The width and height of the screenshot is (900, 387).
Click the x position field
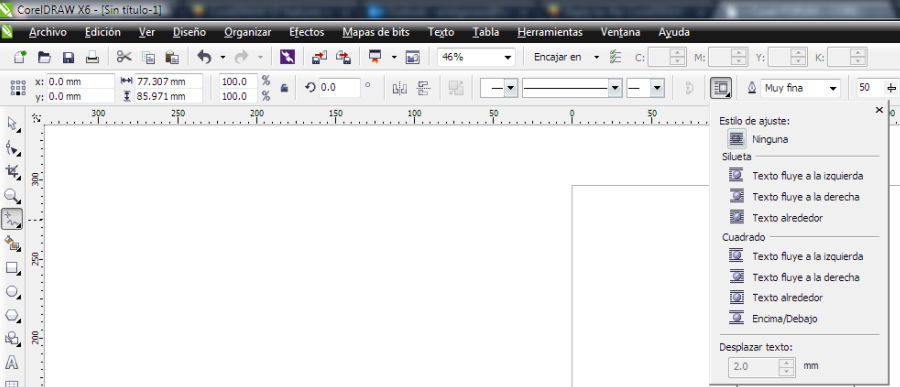(x=80, y=81)
